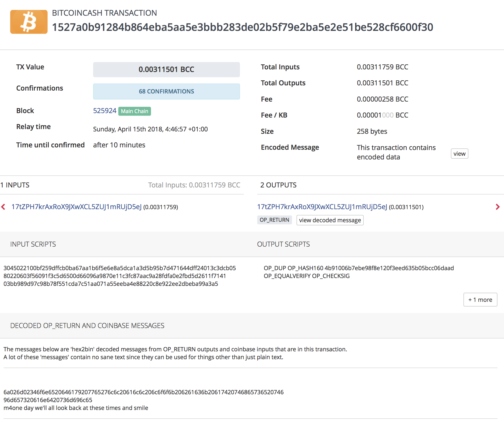
Task: Click the 'Time until confirmed' label
Action: (x=50, y=145)
